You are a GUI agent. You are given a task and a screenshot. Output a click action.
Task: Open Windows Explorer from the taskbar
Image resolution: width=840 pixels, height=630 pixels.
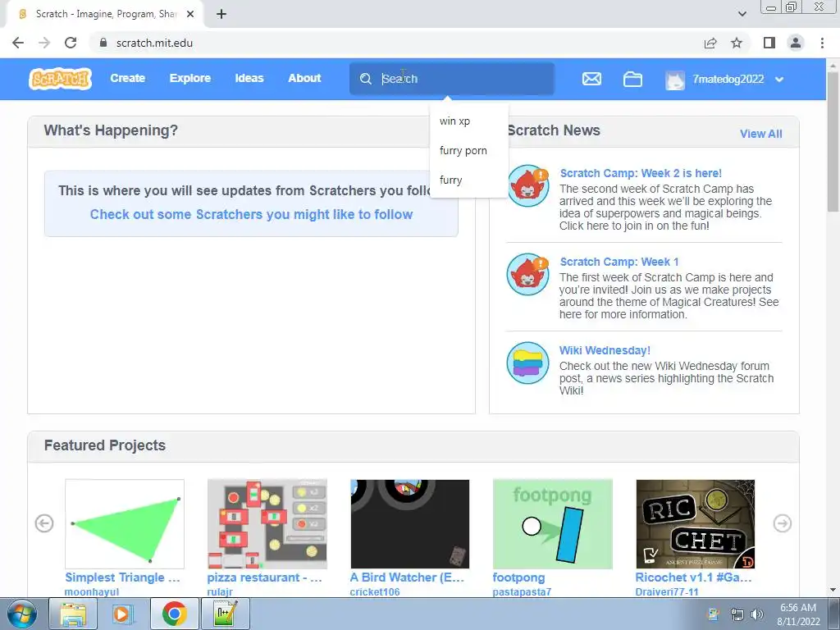tap(73, 614)
